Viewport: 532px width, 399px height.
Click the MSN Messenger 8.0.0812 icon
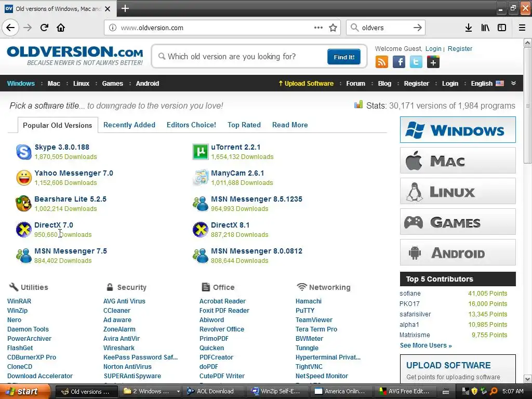[201, 256]
